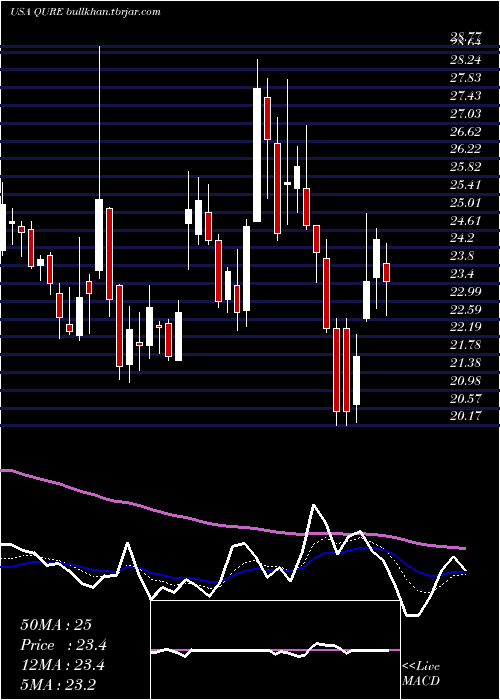Select the 21.38 price axis label

point(465,363)
